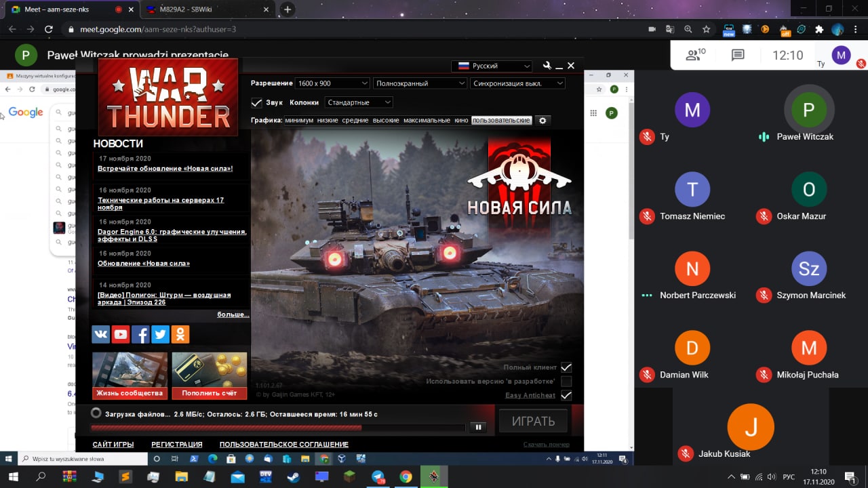
Task: Click Windows taskbar search button
Action: (41, 477)
